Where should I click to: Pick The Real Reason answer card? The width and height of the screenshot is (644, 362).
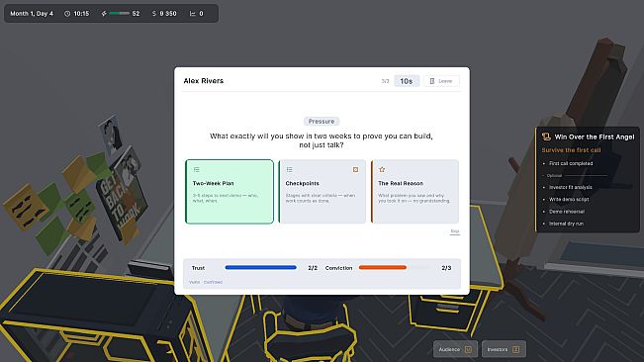tap(414, 192)
